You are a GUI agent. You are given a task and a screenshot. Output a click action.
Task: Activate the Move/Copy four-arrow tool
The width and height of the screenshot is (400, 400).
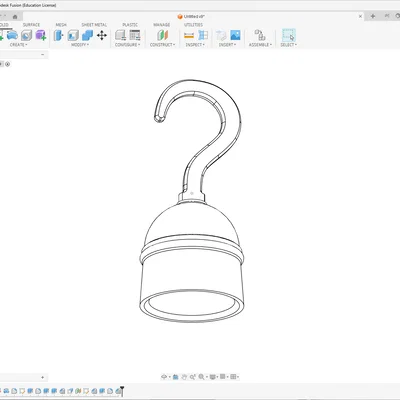click(x=102, y=35)
